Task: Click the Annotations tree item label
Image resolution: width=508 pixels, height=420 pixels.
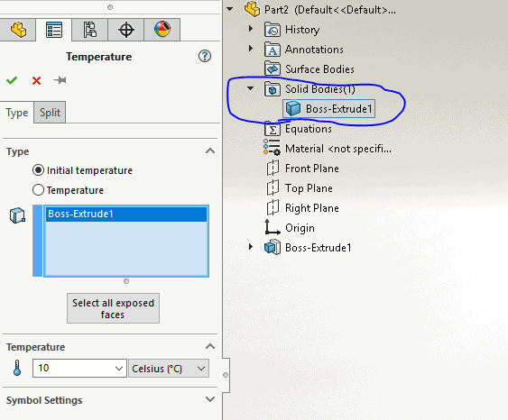Action: 314,50
